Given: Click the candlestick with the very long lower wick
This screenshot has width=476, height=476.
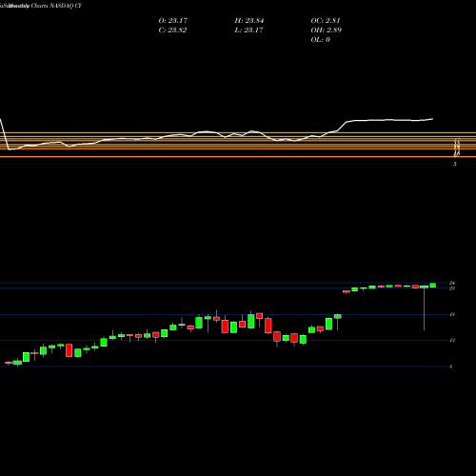Looking at the screenshot, I should tap(425, 307).
